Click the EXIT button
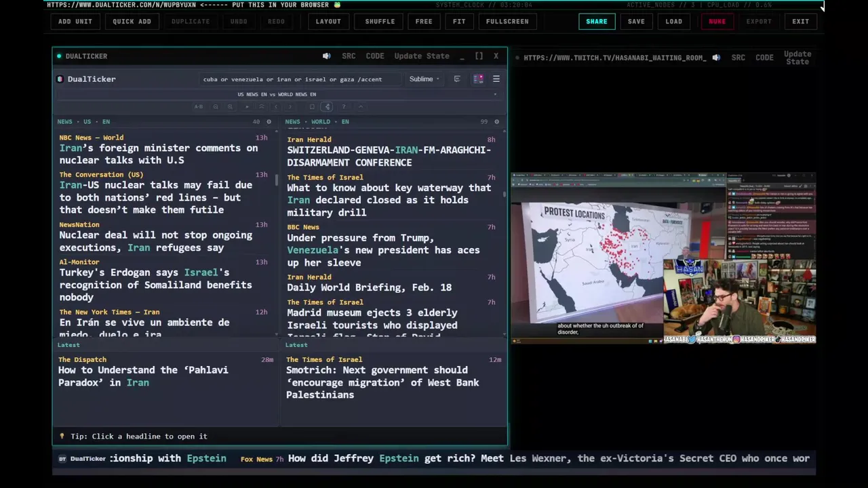The image size is (868, 488). coord(801,21)
